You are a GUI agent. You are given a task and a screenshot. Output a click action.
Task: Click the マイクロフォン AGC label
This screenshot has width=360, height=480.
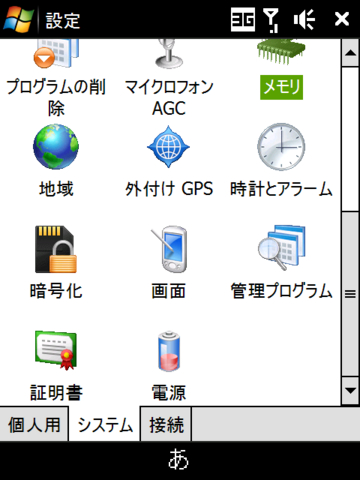point(169,97)
